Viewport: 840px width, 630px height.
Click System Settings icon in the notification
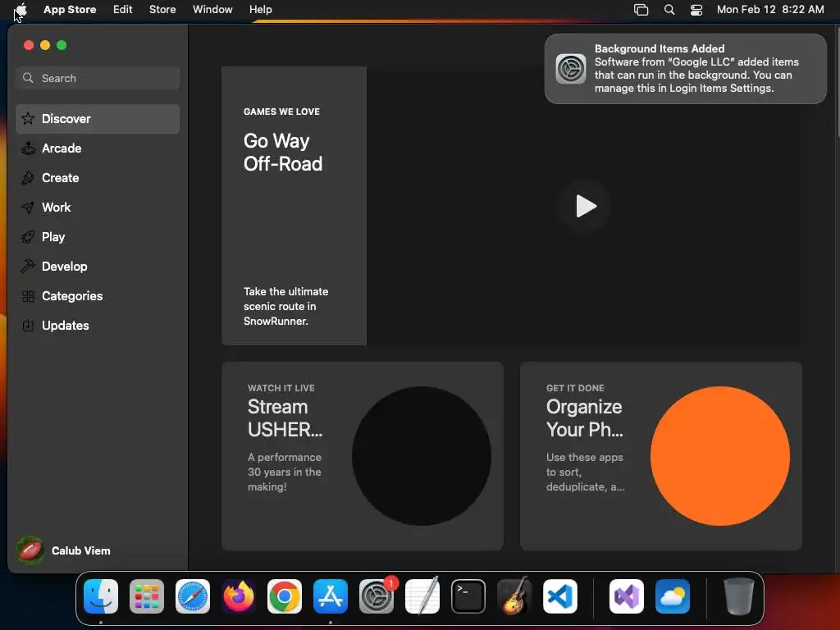[x=571, y=69]
